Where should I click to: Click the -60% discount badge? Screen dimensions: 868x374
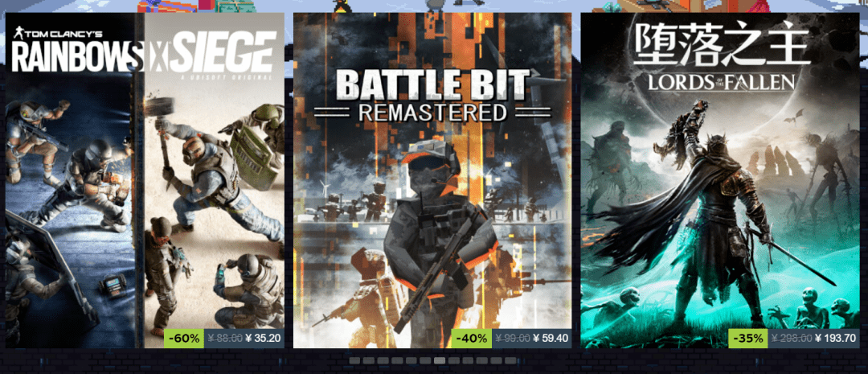coord(184,338)
